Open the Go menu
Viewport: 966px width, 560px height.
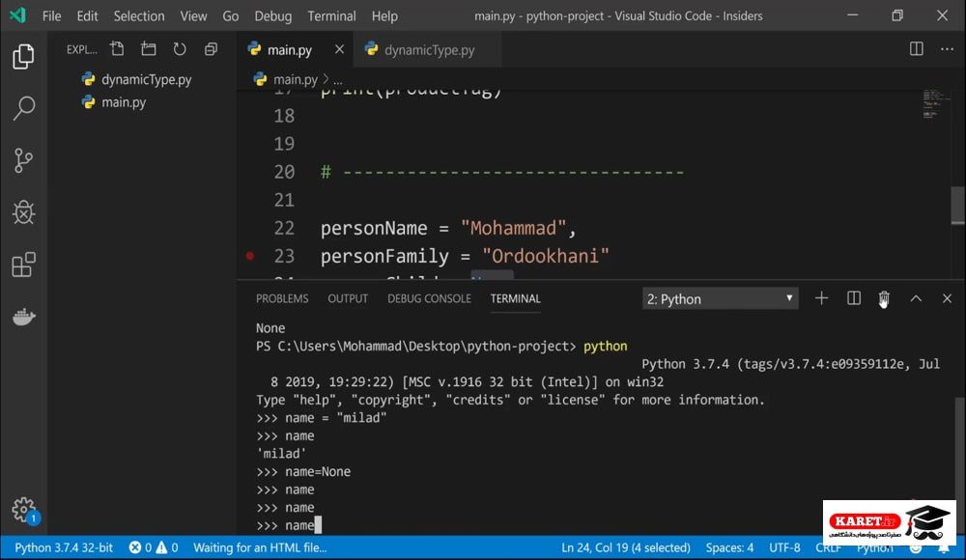(x=231, y=16)
